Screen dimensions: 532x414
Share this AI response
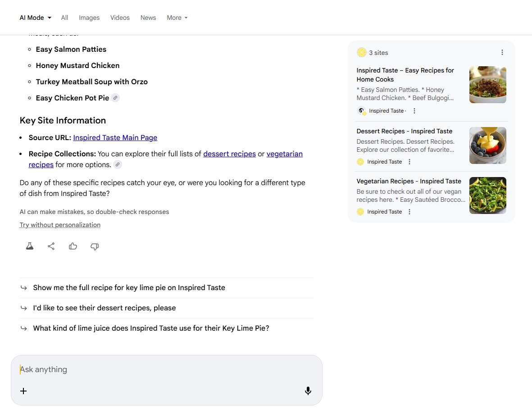click(51, 246)
